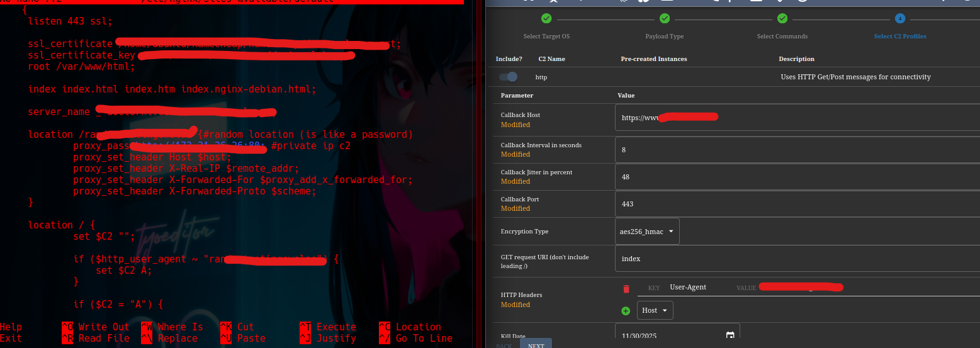Viewport: 980px width, 348px height.
Task: Delete the User-Agent HTTP header row
Action: (626, 289)
